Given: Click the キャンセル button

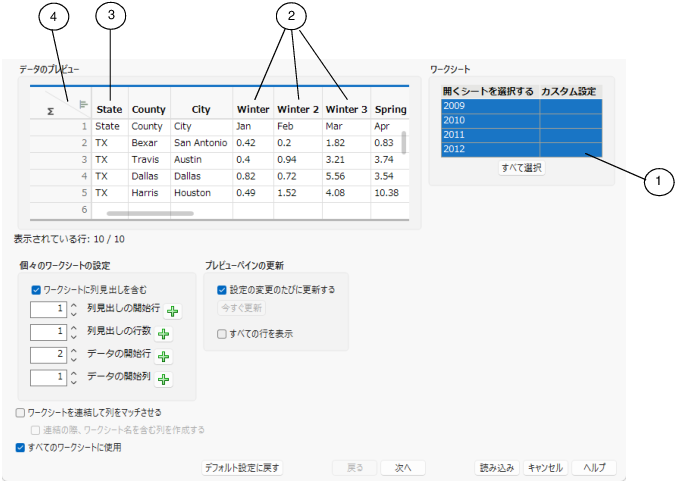Looking at the screenshot, I should point(545,468).
